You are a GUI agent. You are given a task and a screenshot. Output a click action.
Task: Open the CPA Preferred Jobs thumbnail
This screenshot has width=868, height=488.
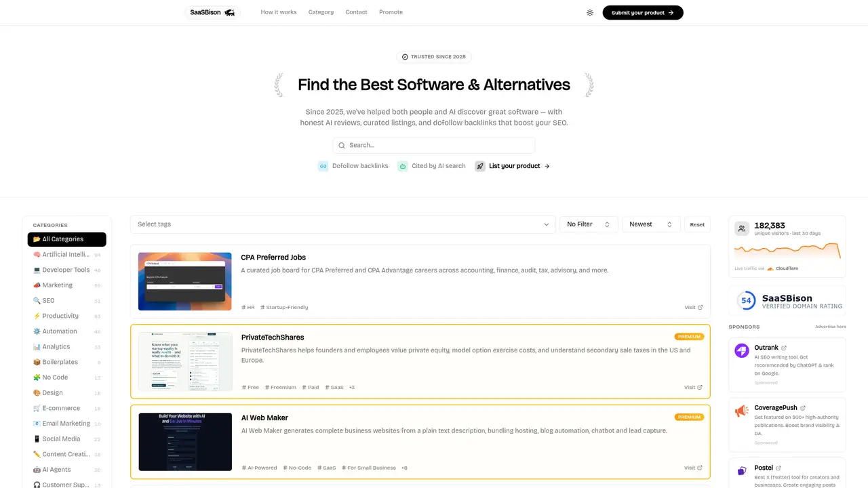click(x=185, y=281)
